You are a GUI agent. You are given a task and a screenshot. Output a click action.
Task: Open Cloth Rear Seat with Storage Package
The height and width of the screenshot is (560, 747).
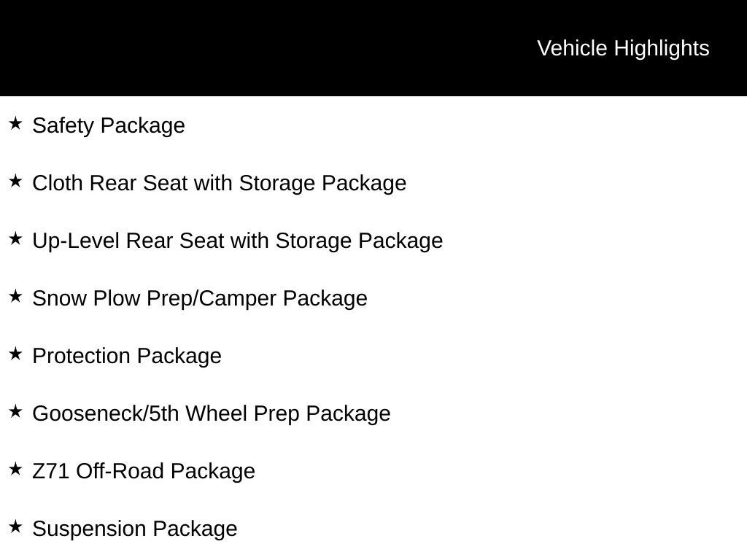[x=219, y=183]
